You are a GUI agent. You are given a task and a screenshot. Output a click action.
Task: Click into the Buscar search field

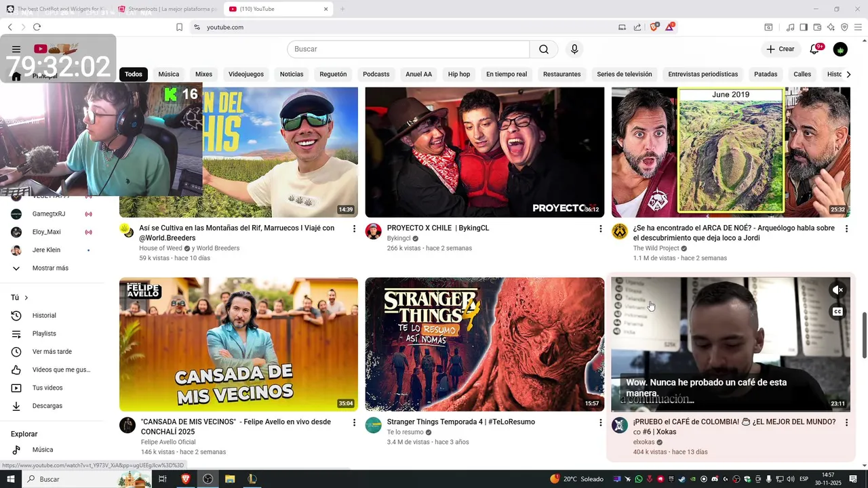[x=408, y=49]
